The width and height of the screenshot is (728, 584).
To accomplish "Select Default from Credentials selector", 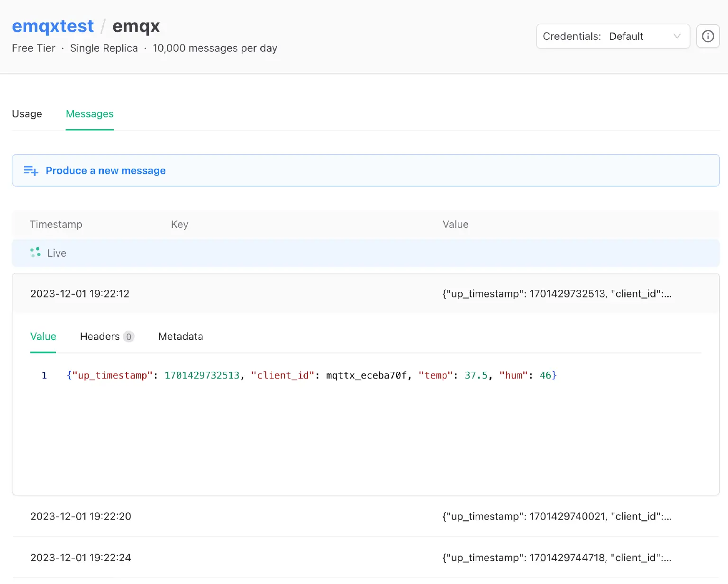I will (x=626, y=36).
